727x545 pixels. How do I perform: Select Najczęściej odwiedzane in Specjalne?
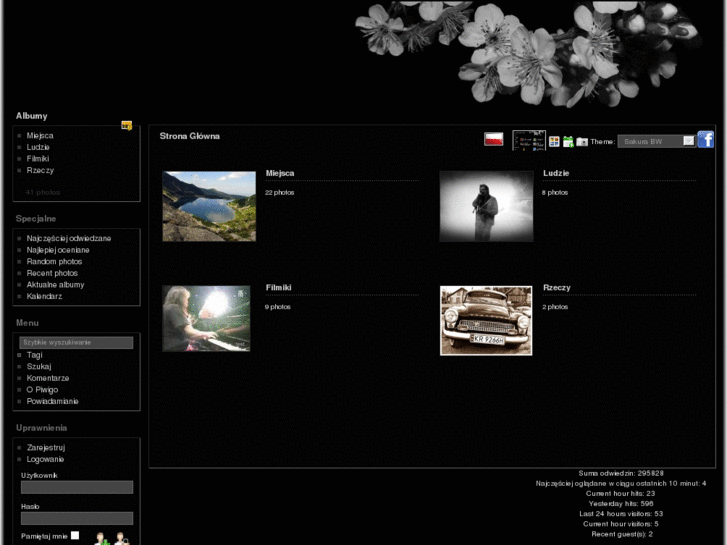click(x=69, y=238)
